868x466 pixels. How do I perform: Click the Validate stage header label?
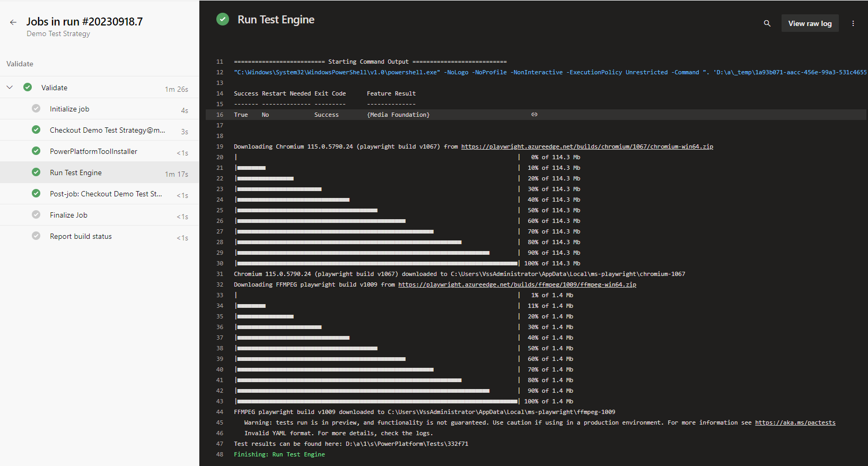[20, 64]
